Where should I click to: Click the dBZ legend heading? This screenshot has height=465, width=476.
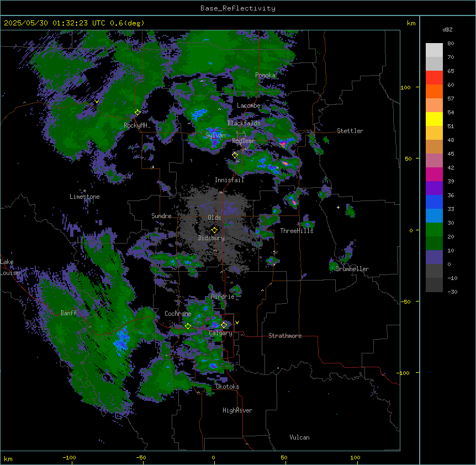pos(447,29)
